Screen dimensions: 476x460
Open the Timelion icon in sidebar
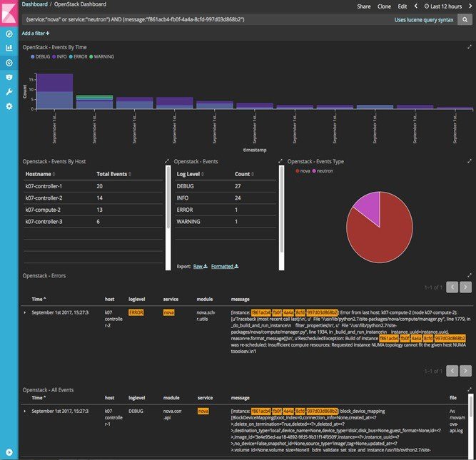[9, 77]
